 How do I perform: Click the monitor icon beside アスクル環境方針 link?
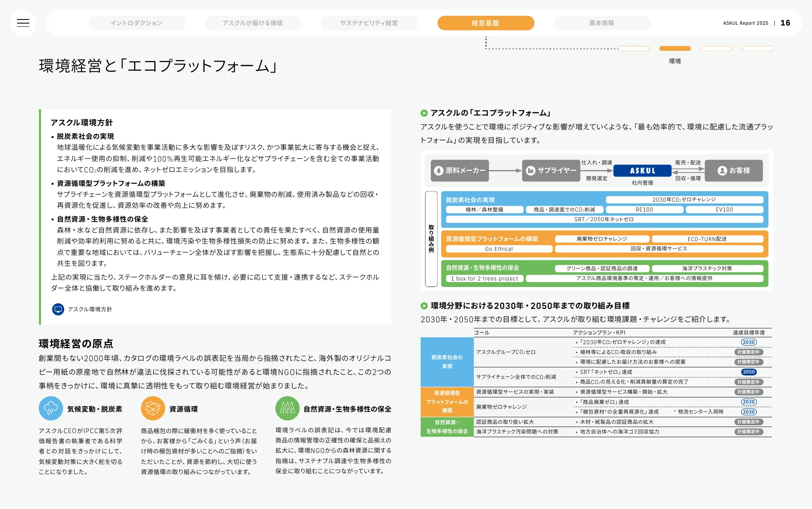[58, 309]
